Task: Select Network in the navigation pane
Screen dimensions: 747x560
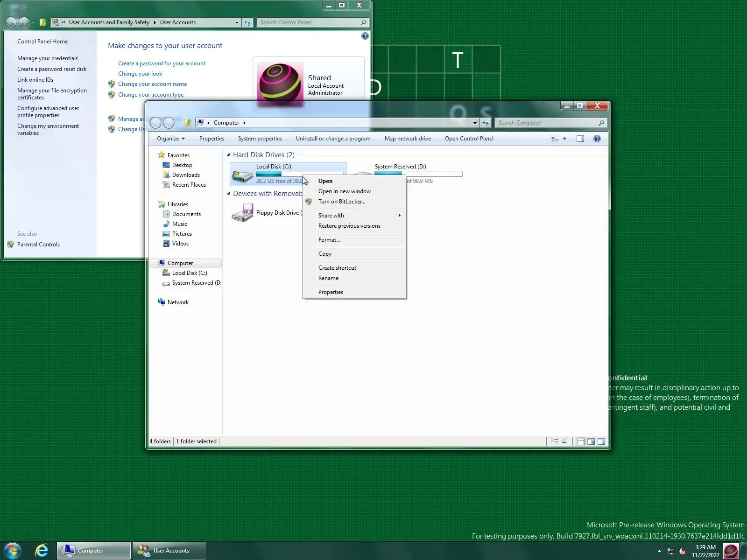Action: [x=178, y=302]
